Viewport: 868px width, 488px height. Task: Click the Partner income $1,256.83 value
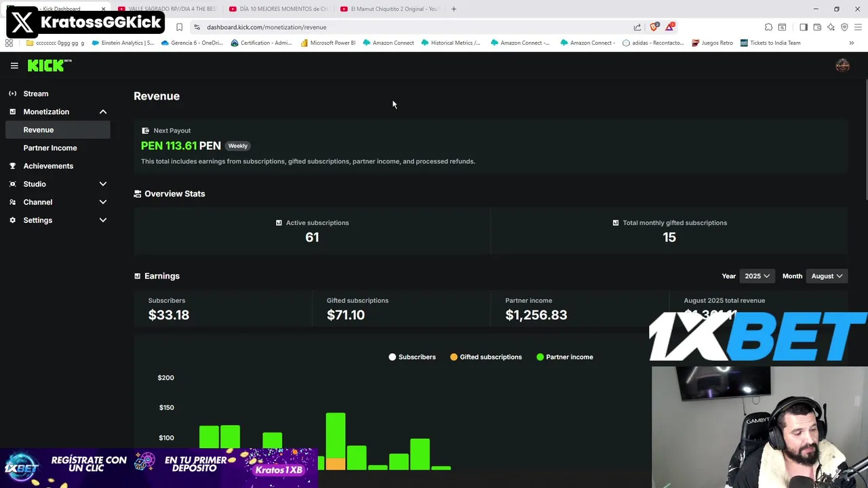point(536,315)
